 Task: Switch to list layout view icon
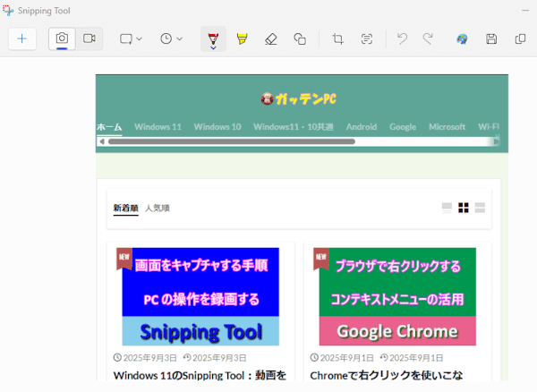coord(447,208)
